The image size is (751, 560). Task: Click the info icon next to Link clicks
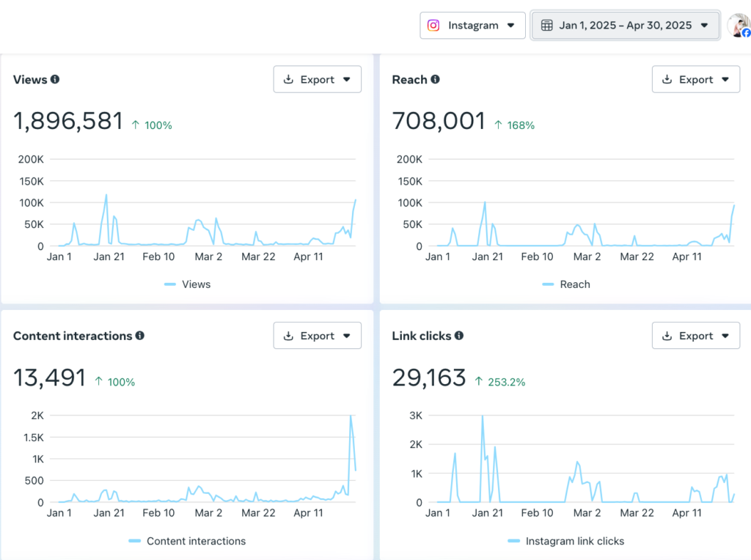click(x=459, y=336)
